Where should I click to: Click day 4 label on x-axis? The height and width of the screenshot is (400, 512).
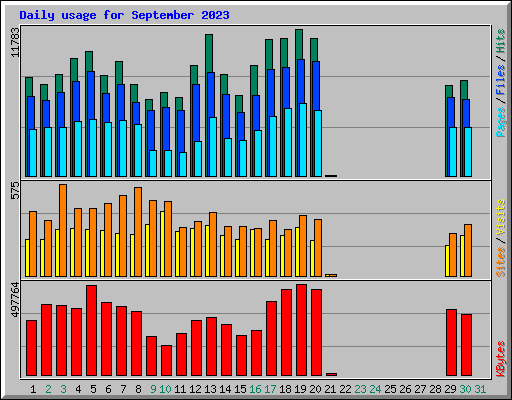pyautogui.click(x=78, y=389)
